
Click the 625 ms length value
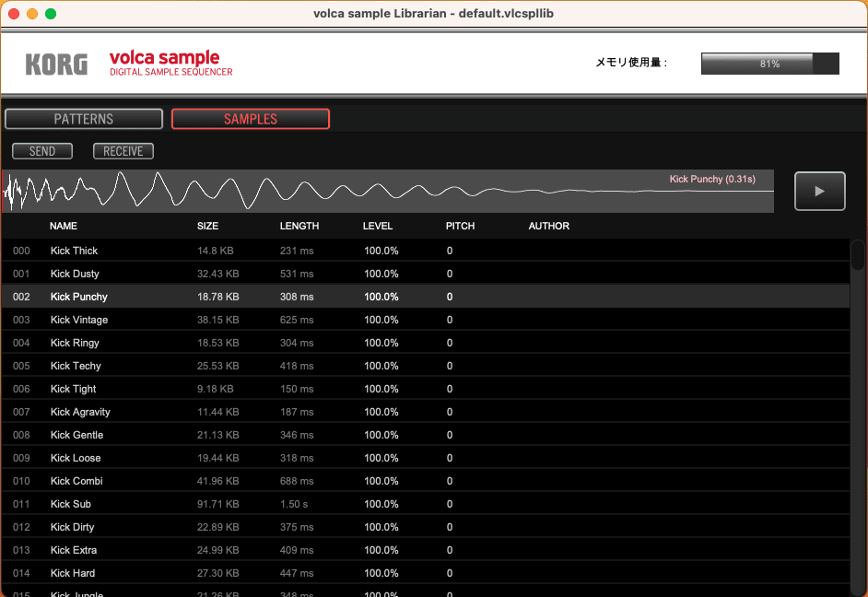click(x=297, y=320)
